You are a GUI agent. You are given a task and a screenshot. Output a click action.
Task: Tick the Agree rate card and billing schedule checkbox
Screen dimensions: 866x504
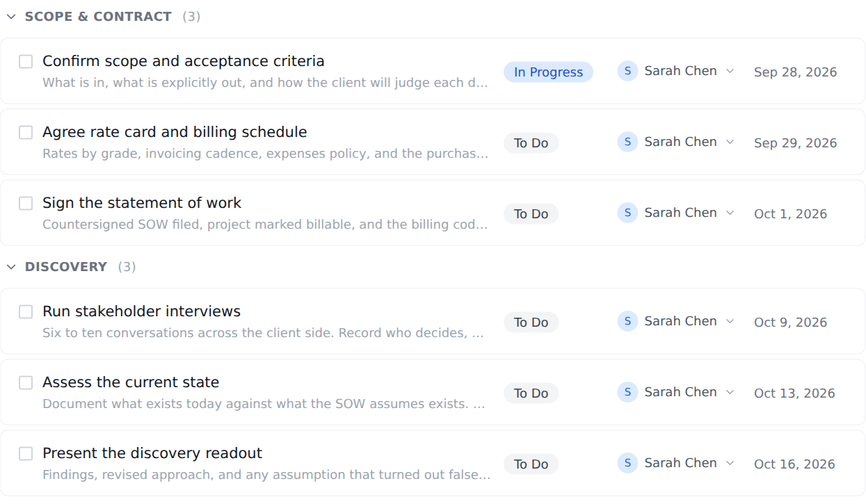point(26,133)
